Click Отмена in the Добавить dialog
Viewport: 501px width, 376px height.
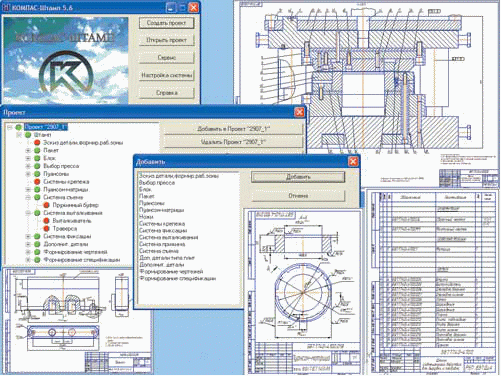tap(298, 196)
